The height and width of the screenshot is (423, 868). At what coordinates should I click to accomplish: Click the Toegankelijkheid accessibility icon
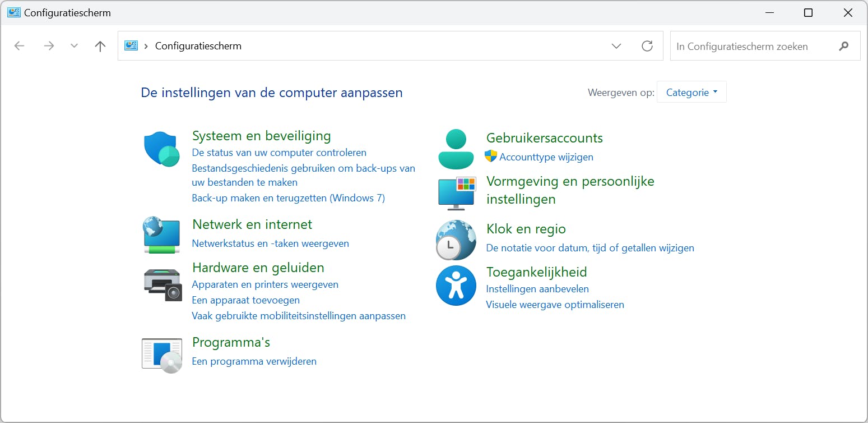456,286
